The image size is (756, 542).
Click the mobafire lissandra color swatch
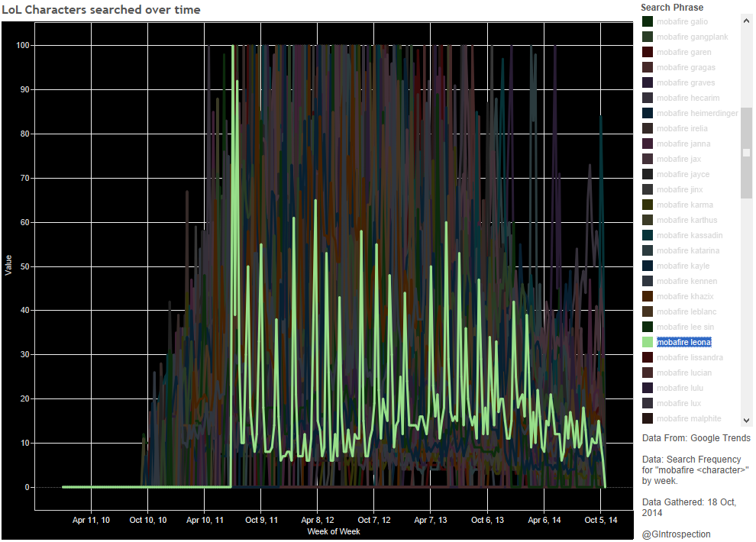click(648, 357)
